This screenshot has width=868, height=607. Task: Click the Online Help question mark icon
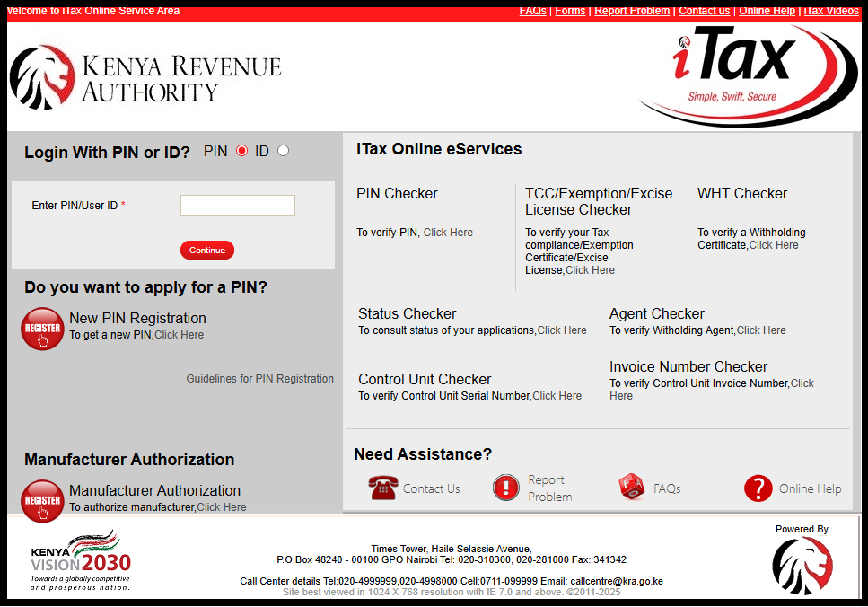[x=759, y=487]
